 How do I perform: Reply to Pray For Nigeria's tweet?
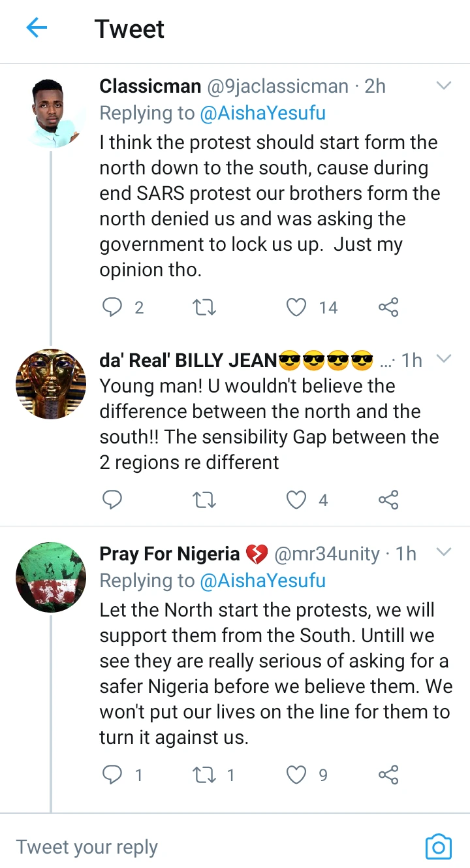[113, 775]
